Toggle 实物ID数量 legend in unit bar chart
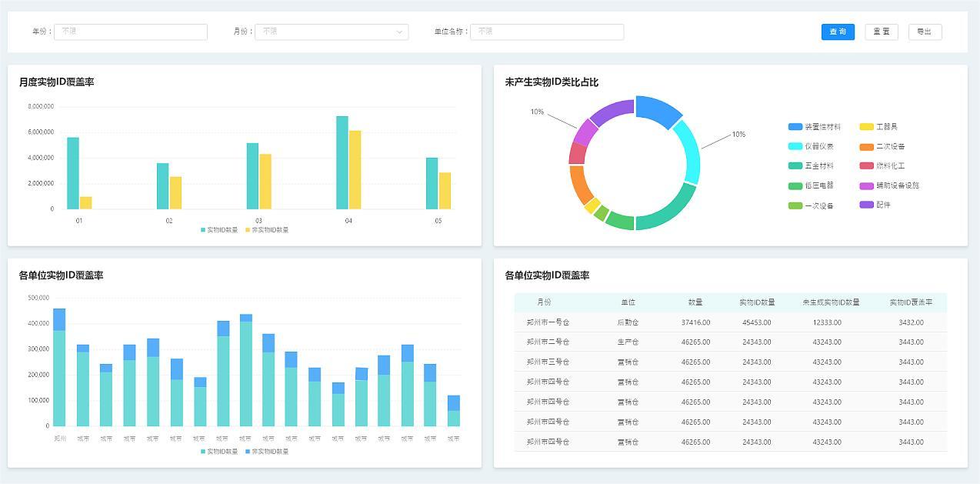The image size is (980, 484). (x=219, y=452)
